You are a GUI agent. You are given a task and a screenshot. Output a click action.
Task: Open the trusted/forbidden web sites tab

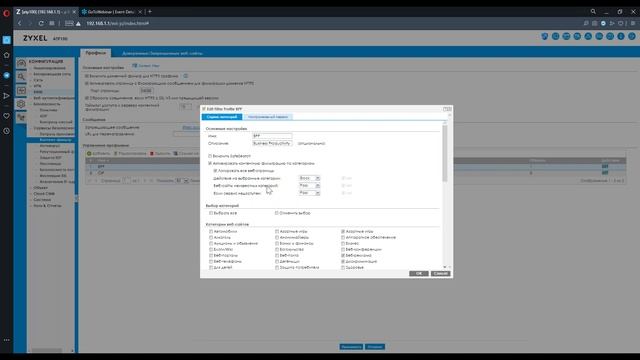pos(162,53)
